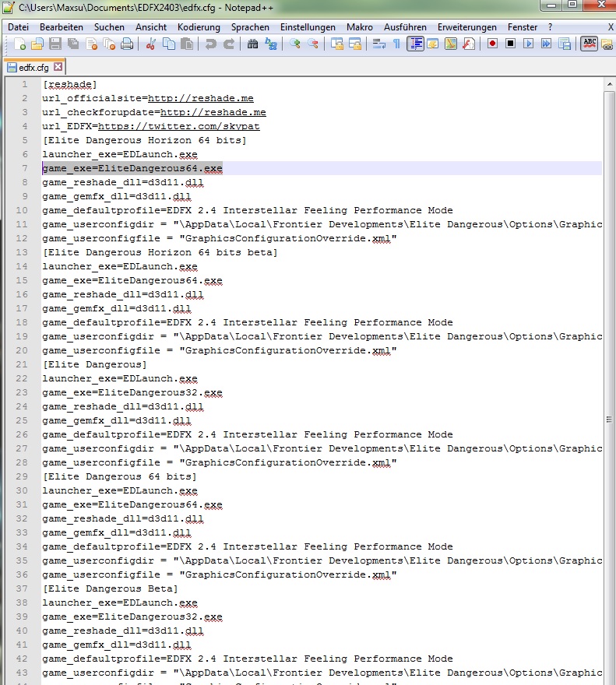Create a new document via toolbar
616x685 pixels.
(20, 44)
